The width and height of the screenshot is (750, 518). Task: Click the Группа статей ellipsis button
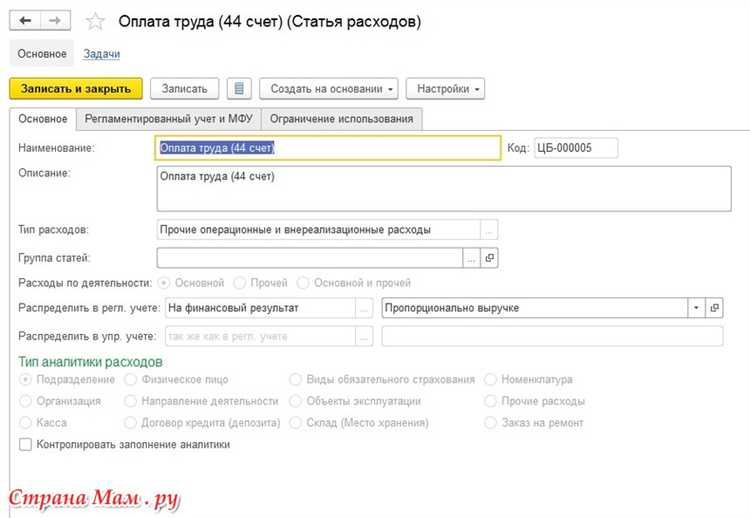472,258
